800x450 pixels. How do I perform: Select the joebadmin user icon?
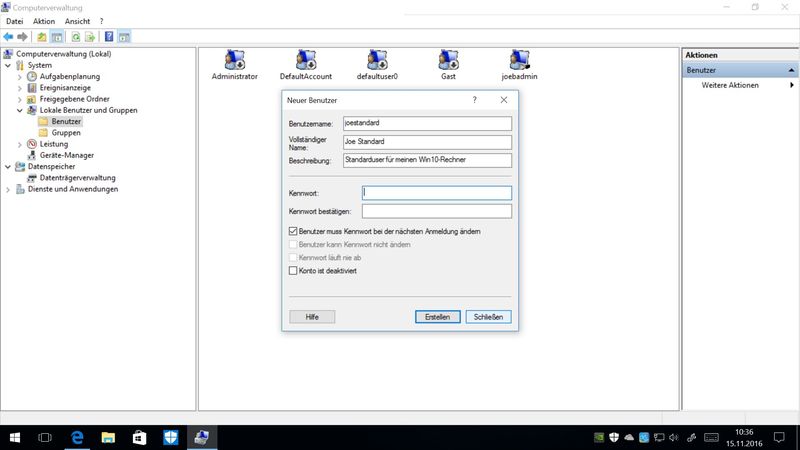(519, 65)
